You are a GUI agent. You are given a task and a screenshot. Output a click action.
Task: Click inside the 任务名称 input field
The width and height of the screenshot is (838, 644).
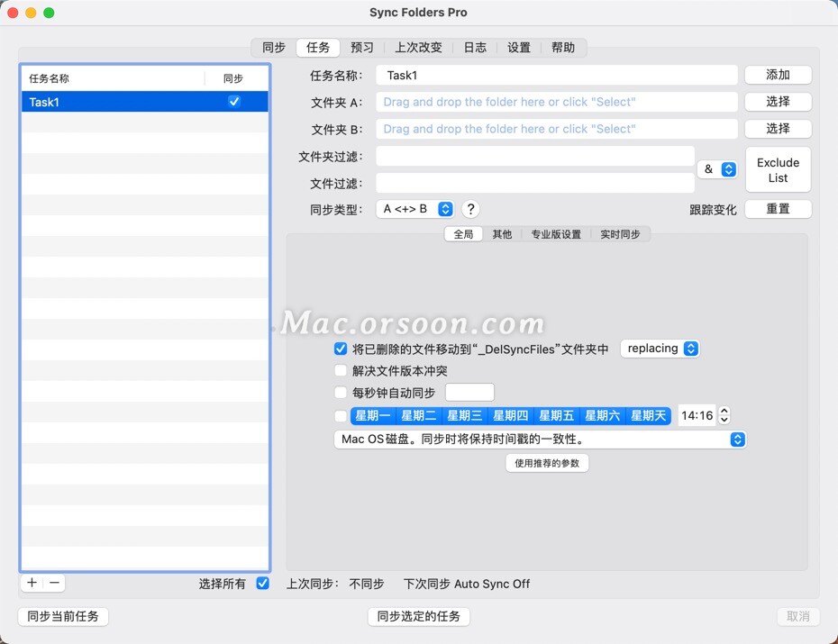click(555, 74)
